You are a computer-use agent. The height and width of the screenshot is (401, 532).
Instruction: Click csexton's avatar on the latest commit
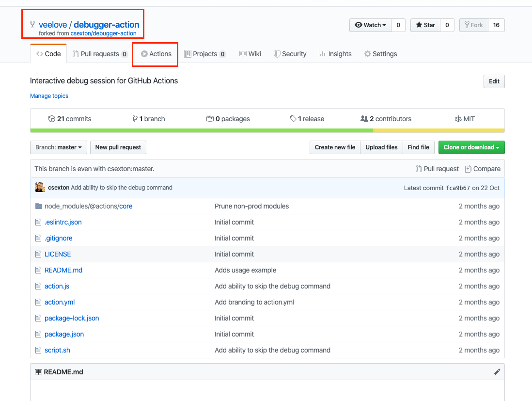pyautogui.click(x=40, y=187)
